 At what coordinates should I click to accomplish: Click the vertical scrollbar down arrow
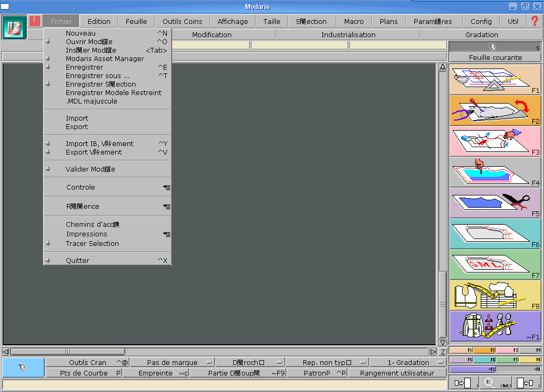pyautogui.click(x=443, y=343)
